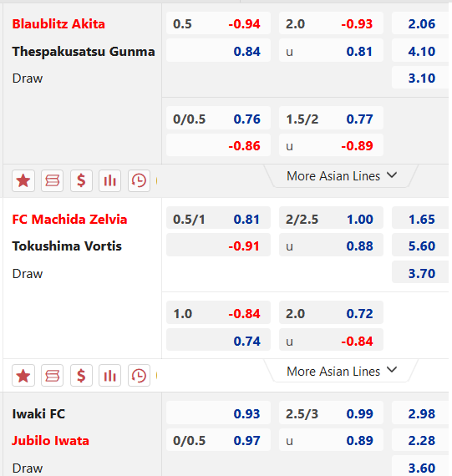Open odds history clock icon for Blaublitz Akita match

click(x=139, y=181)
